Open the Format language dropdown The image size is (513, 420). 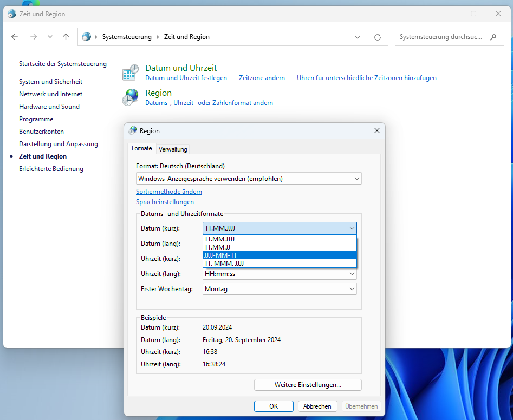[249, 179]
